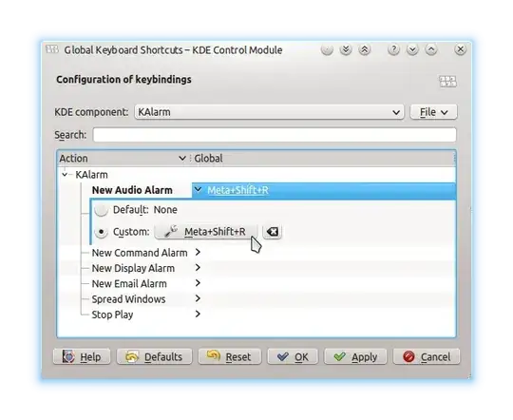513x420 pixels.
Task: Sort by the Action column header
Action: pos(123,159)
